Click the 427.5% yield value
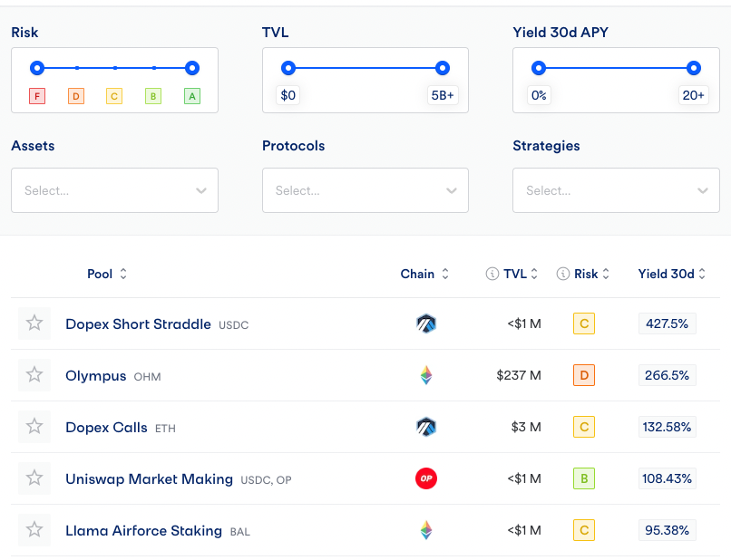Viewport: 731px width, 560px height. [x=668, y=323]
